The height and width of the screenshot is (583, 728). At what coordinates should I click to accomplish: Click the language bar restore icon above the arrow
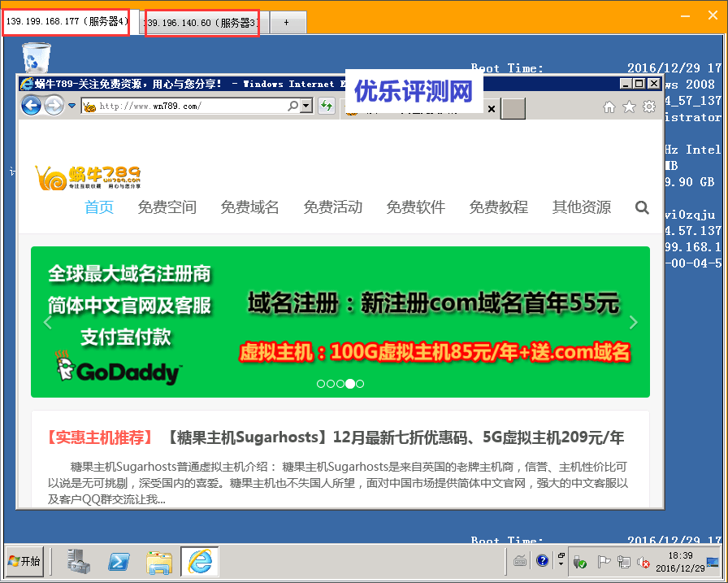tap(561, 555)
